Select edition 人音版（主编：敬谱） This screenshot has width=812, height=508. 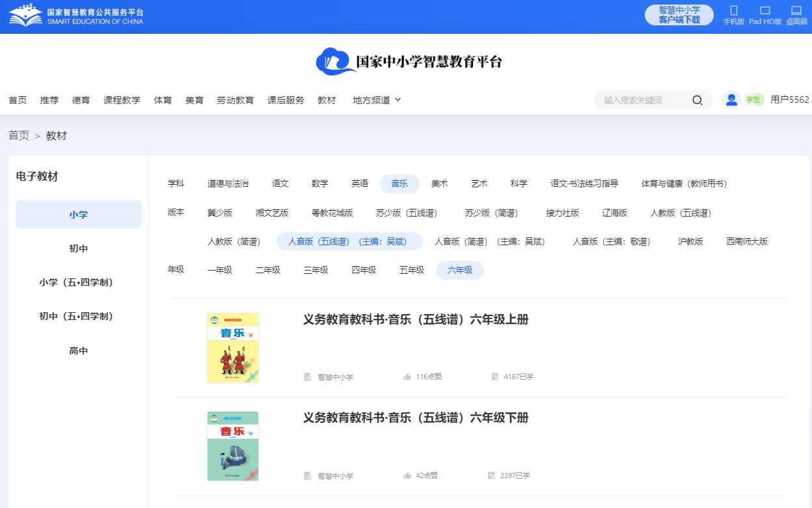click(614, 241)
